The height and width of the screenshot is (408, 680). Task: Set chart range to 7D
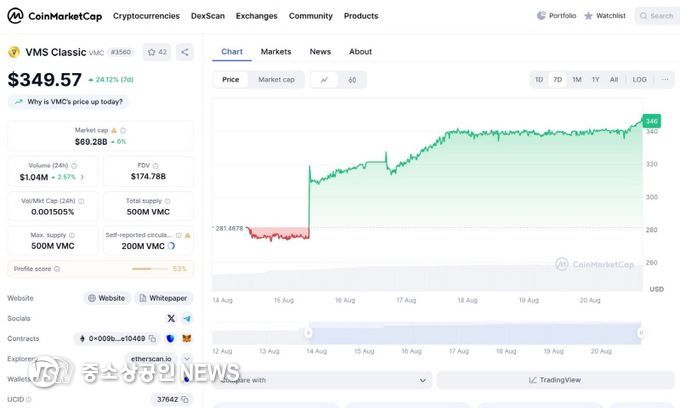point(558,80)
